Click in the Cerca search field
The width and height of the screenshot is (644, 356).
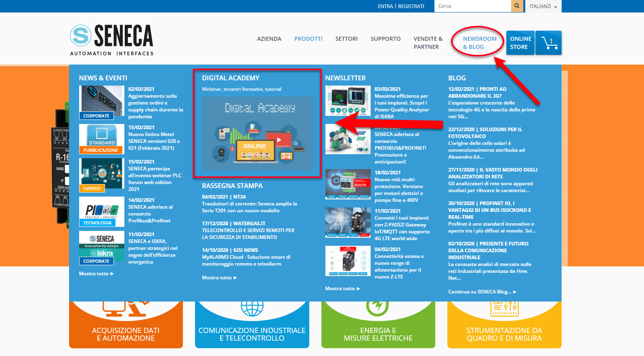[472, 6]
